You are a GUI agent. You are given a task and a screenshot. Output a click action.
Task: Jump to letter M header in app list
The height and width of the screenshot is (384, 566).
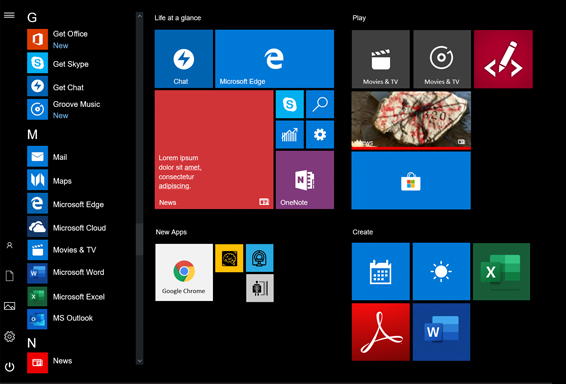[32, 135]
